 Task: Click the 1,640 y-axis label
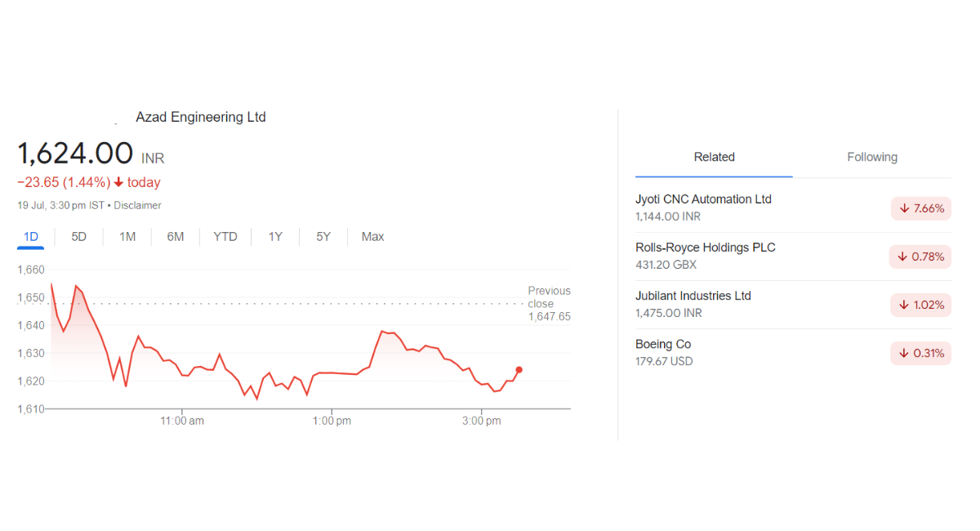coord(31,325)
